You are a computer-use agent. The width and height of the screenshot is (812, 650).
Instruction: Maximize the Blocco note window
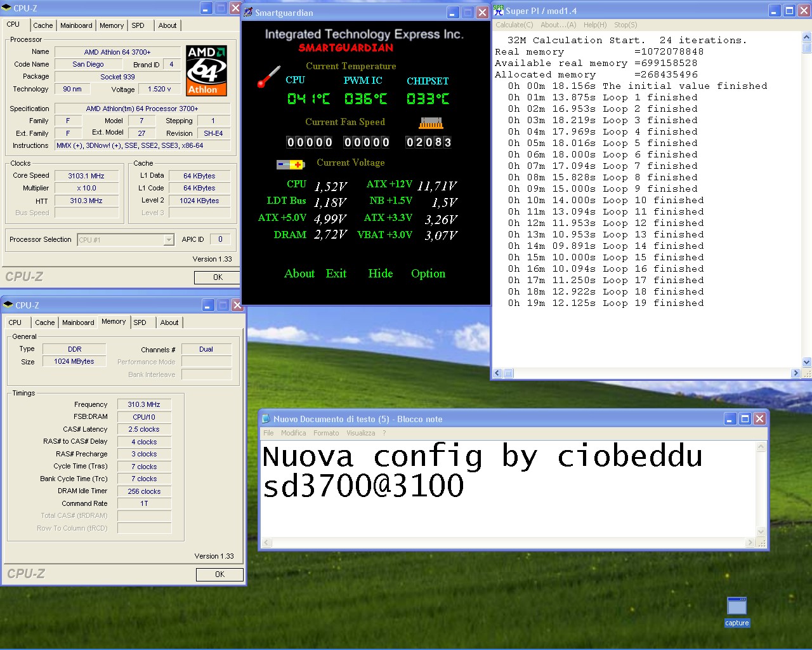(745, 419)
